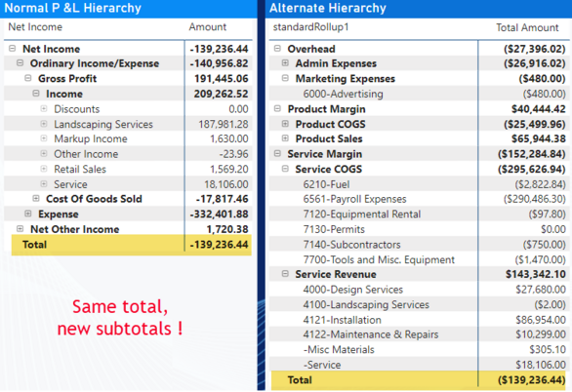The width and height of the screenshot is (572, 392).
Task: Collapse the Service COGS row
Action: coord(285,169)
